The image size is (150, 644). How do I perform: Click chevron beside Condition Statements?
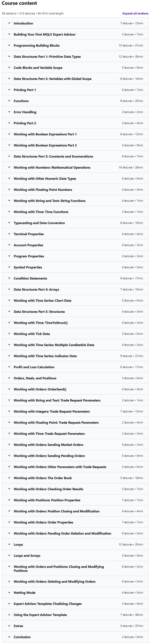9,278
